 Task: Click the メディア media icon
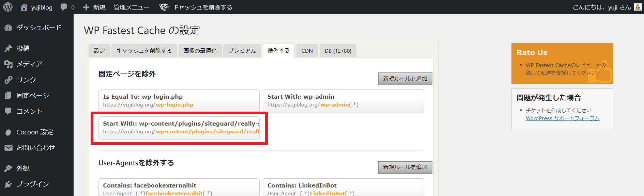8,64
